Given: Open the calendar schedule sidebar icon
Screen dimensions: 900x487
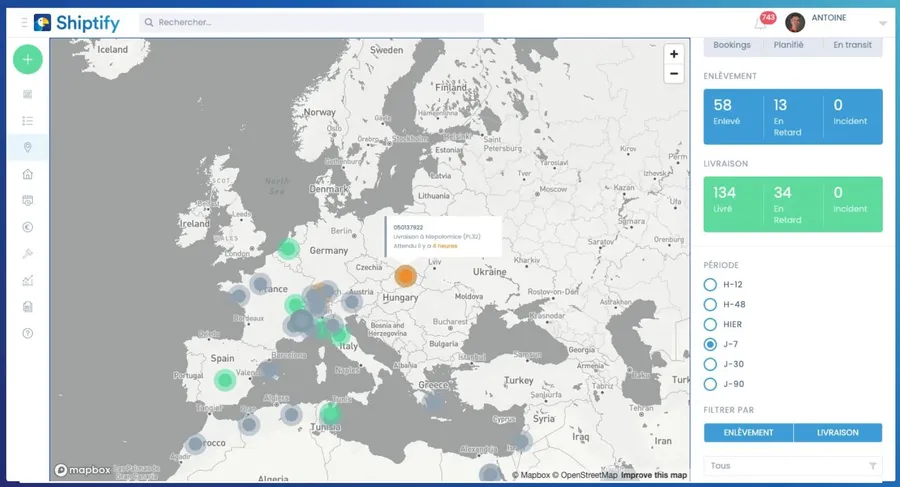Looking at the screenshot, I should coord(28,200).
